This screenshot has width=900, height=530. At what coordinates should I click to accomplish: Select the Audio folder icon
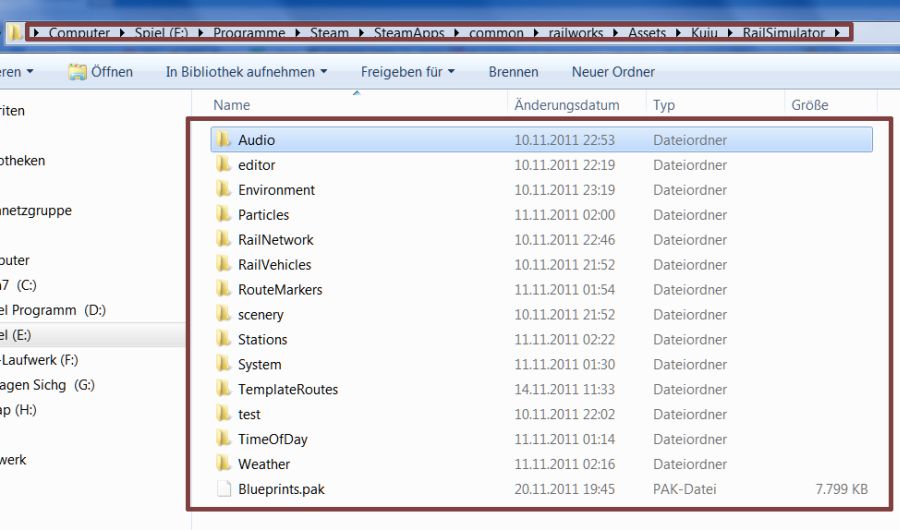point(223,140)
